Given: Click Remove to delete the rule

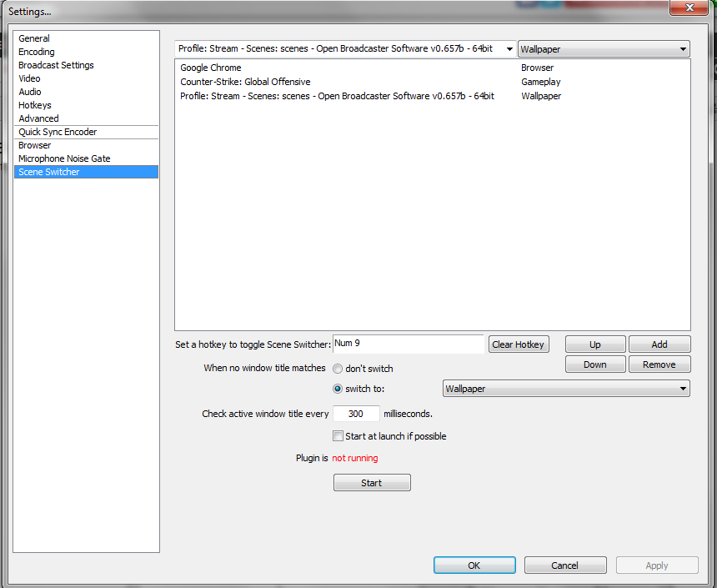Looking at the screenshot, I should tap(659, 364).
